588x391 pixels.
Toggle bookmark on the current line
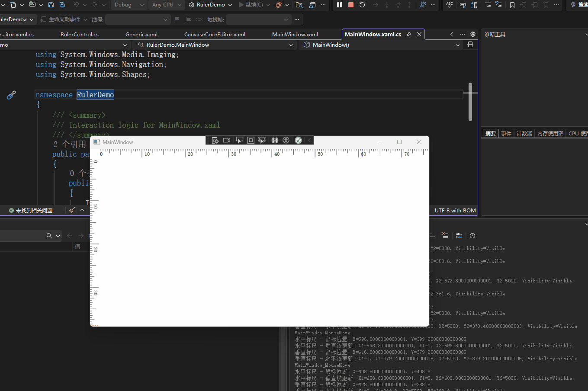pyautogui.click(x=512, y=5)
